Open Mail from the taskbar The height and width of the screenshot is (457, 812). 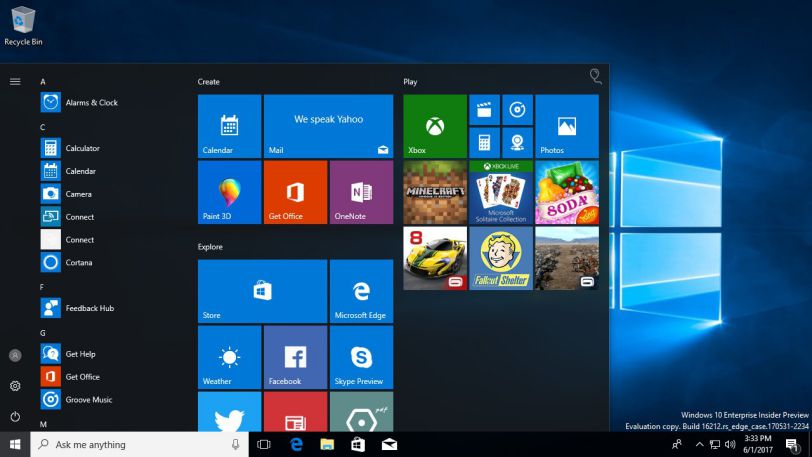(389, 445)
